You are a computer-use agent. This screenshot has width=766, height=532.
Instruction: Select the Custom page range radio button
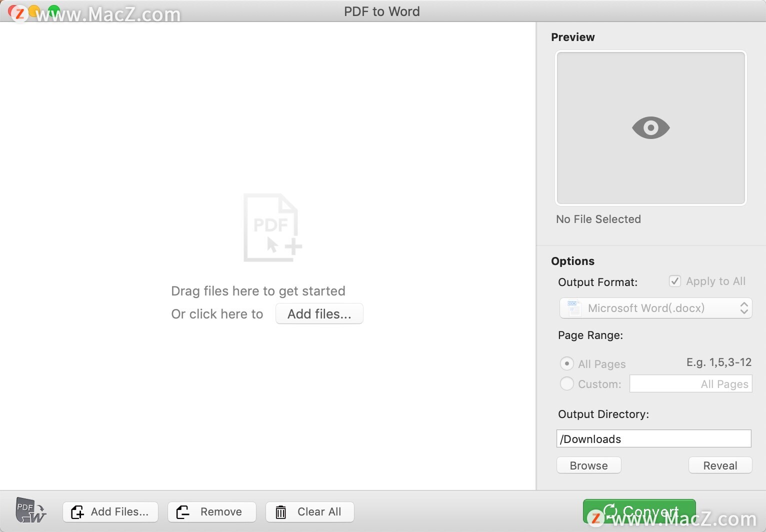tap(566, 383)
